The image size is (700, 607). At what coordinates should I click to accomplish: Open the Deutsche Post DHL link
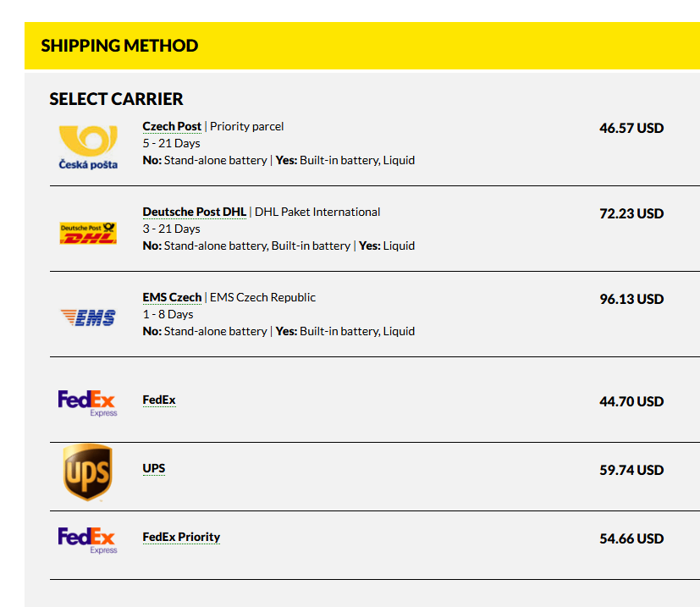194,212
